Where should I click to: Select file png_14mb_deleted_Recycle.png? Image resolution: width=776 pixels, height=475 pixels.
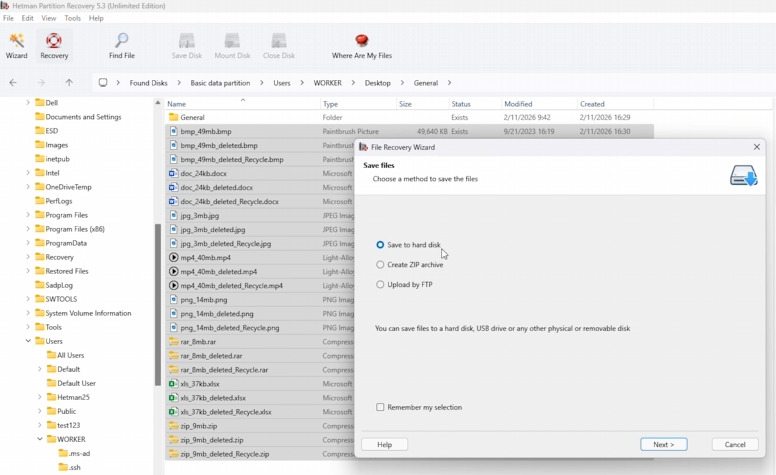(x=230, y=328)
